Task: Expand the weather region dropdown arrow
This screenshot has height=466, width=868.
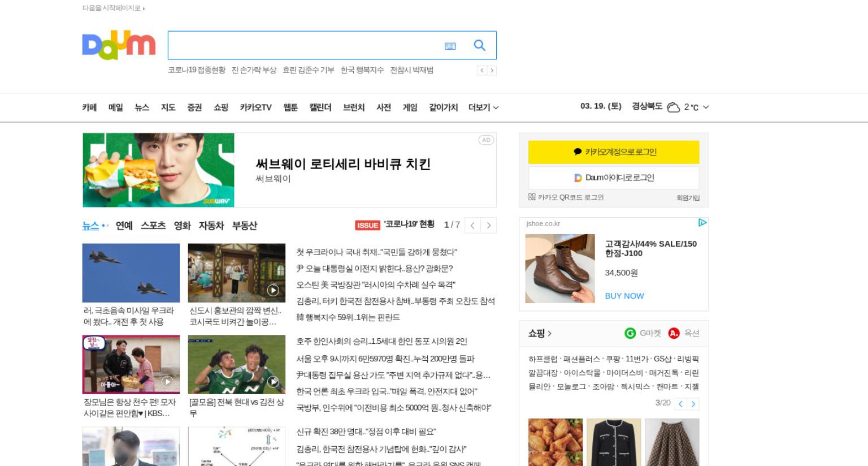Action: pos(706,107)
